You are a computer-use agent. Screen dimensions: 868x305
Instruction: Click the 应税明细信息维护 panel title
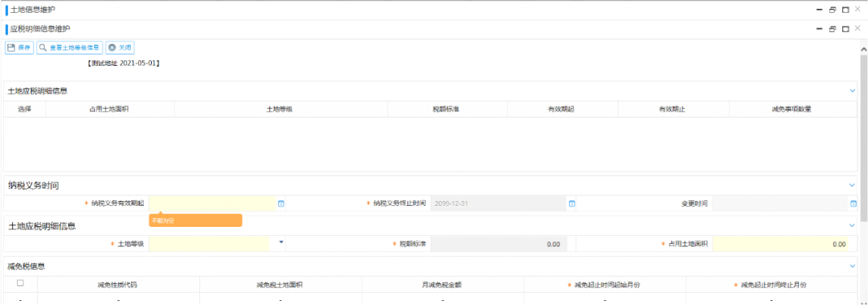[40, 28]
